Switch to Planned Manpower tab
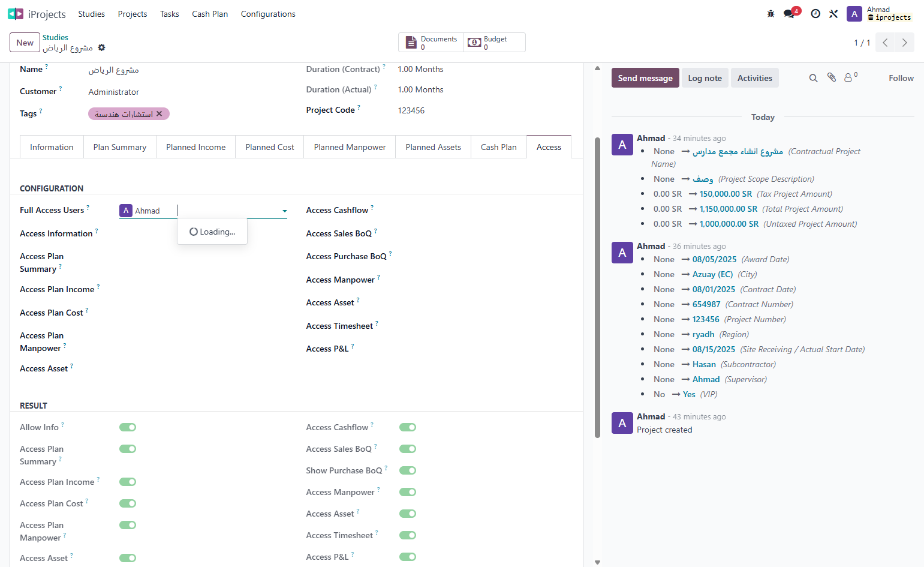 tap(350, 147)
